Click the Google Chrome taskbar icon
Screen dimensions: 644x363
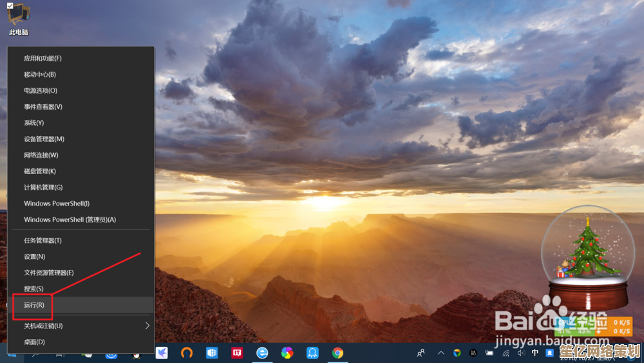[337, 353]
